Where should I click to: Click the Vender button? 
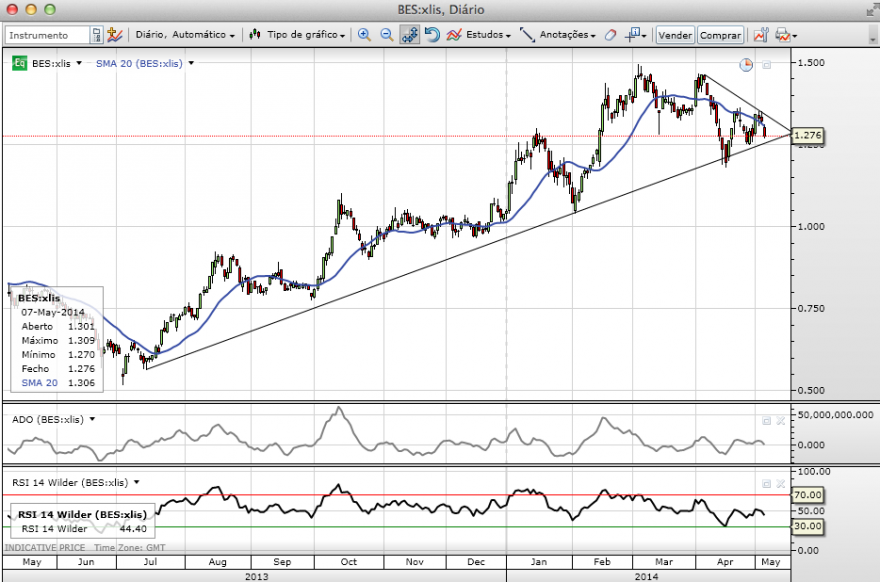click(x=675, y=35)
